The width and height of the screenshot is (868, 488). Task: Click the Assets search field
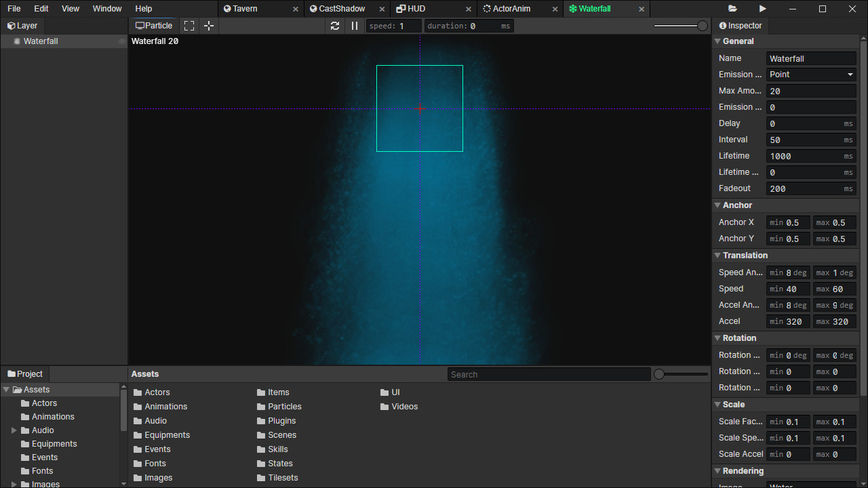pos(549,373)
